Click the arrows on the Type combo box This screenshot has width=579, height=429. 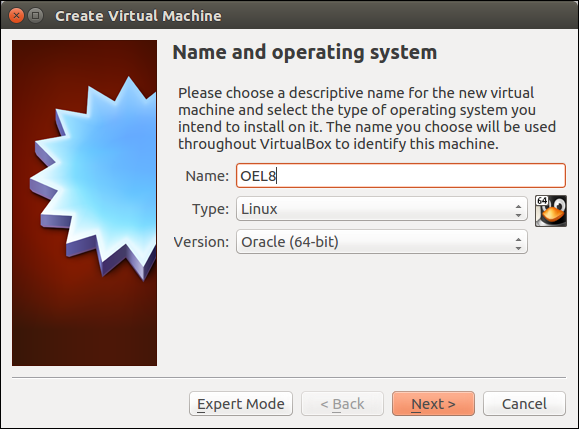pos(518,210)
